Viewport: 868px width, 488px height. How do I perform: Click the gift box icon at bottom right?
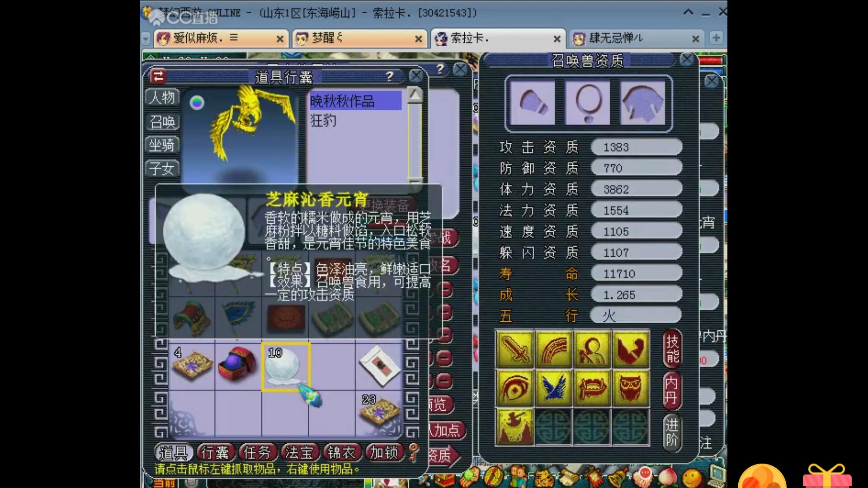[827, 476]
